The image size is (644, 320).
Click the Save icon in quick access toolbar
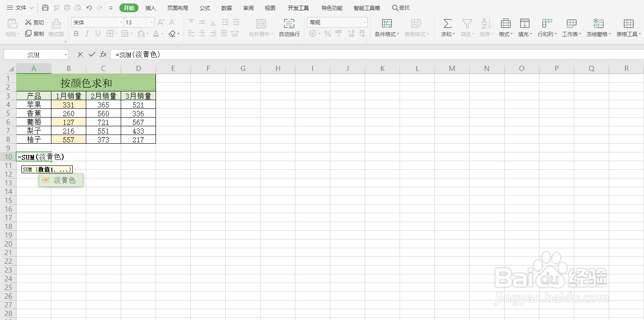[45, 8]
